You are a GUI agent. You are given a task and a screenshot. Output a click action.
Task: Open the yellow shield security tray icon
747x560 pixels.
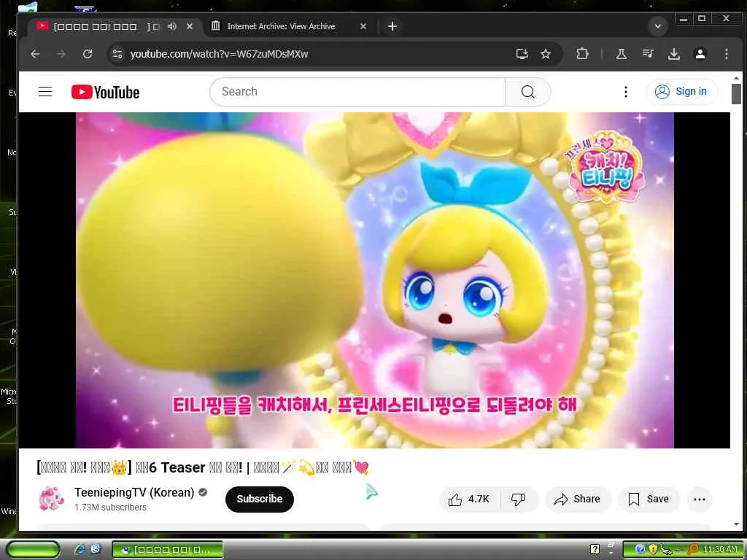654,549
